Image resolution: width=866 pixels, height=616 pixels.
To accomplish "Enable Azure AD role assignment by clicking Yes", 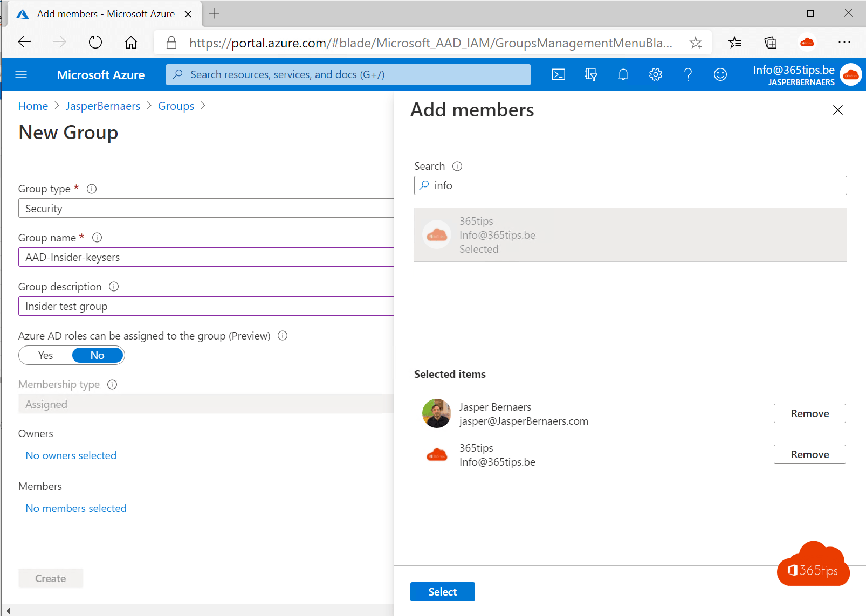I will coord(45,355).
